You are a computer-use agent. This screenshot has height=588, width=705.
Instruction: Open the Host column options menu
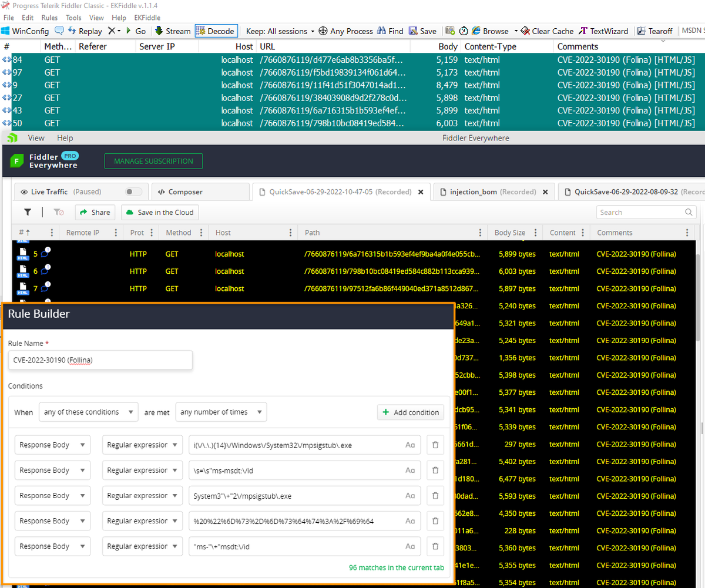click(x=290, y=233)
